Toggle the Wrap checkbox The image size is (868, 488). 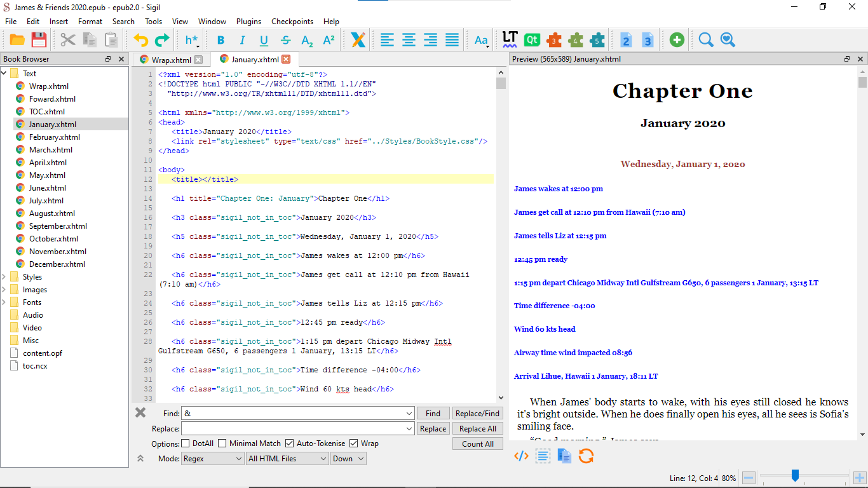[354, 444]
